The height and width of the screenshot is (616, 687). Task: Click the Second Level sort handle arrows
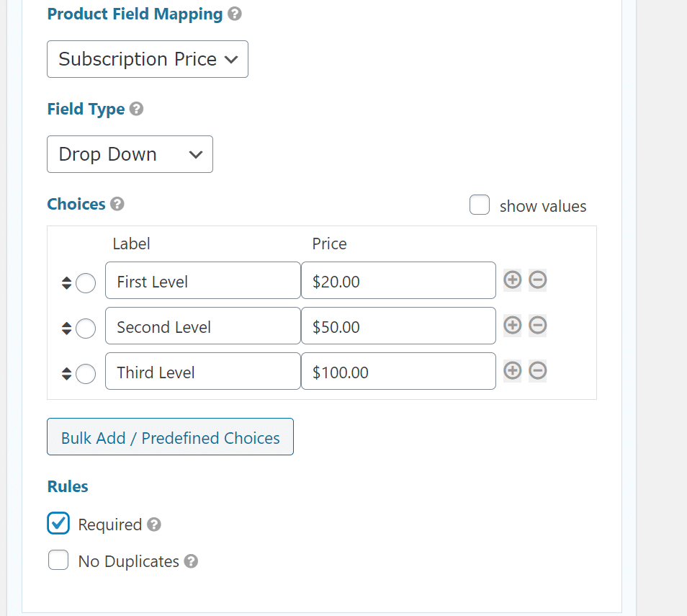[x=66, y=329]
